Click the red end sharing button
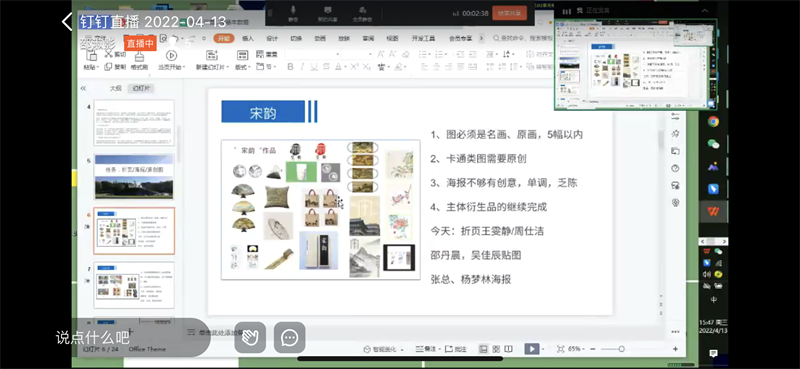The image size is (800, 369). pyautogui.click(x=509, y=13)
